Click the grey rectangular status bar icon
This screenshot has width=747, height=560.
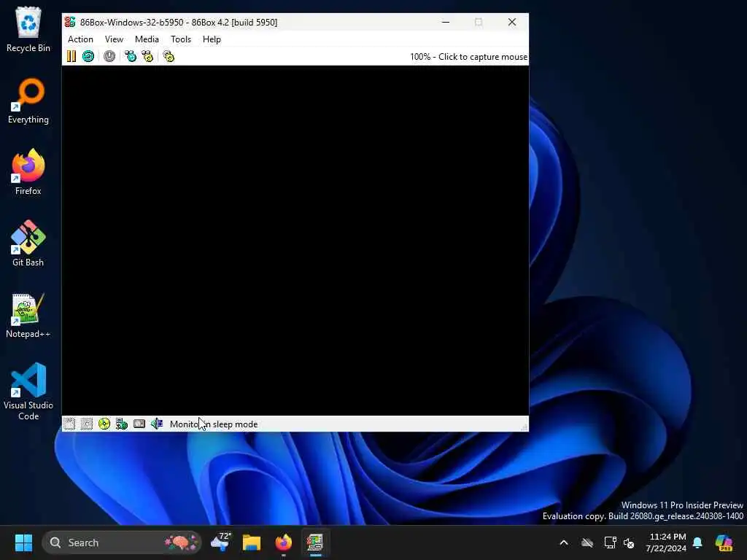click(x=139, y=424)
